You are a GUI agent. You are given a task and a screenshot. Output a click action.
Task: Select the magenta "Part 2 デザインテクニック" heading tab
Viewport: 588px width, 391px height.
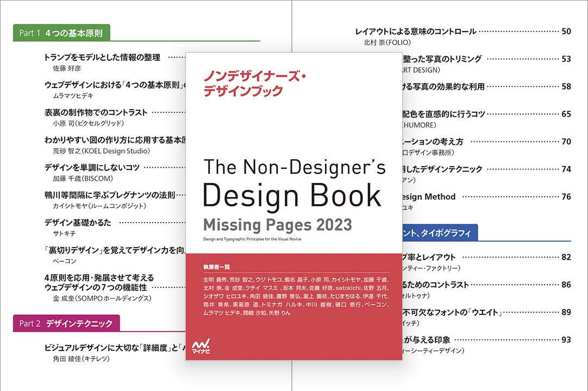66,323
